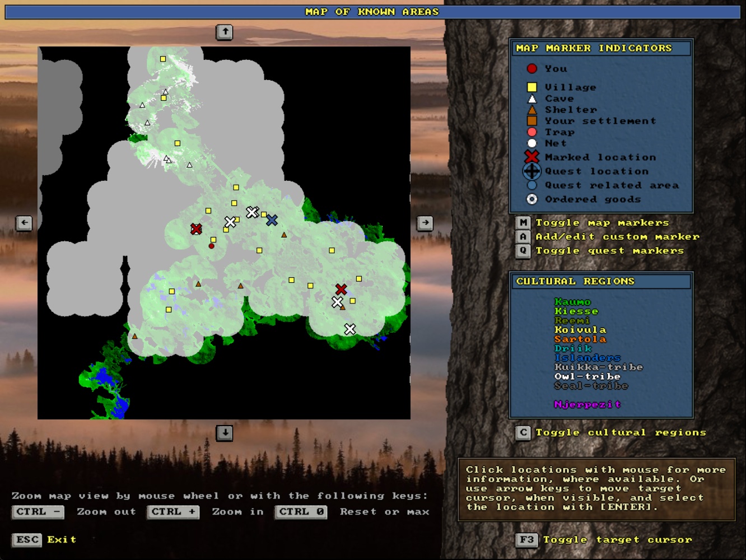
Task: Click the 'Zoom out' label
Action: click(x=106, y=512)
